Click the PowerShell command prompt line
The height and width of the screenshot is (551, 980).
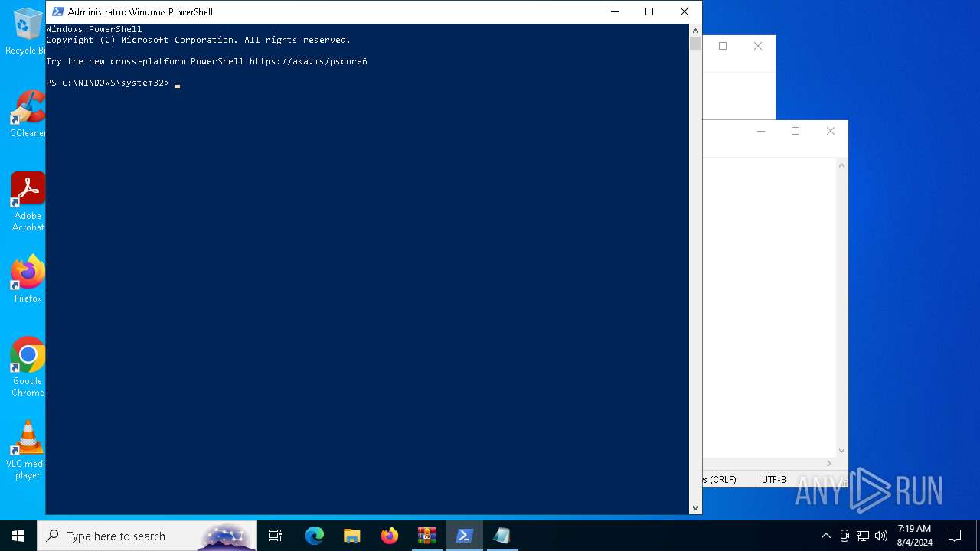click(113, 83)
